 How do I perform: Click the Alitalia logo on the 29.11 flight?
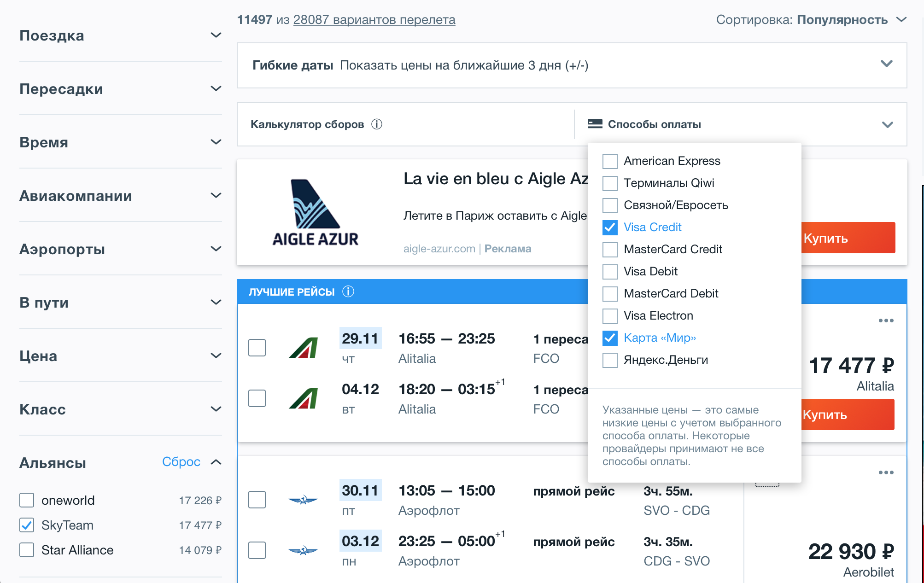[x=304, y=348]
